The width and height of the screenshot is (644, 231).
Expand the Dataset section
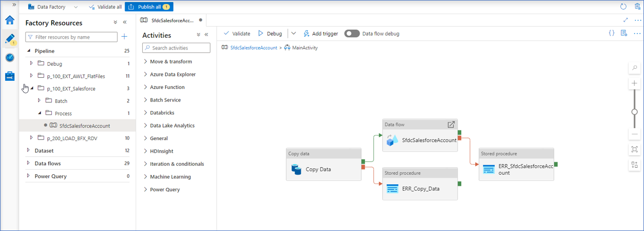(29, 150)
